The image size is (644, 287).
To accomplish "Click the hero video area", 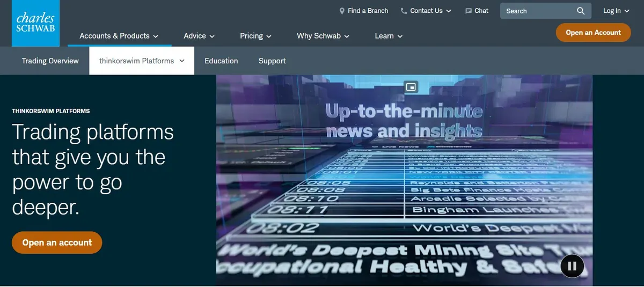I will point(404,180).
